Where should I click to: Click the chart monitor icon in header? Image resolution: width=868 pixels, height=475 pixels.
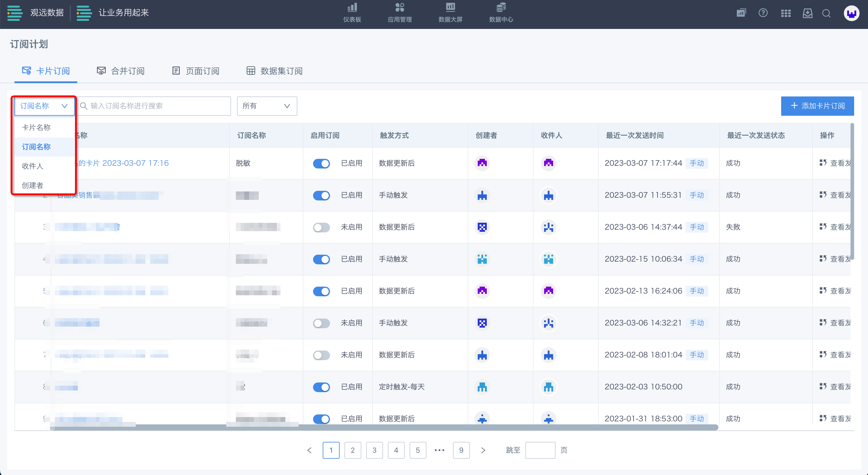click(x=741, y=13)
